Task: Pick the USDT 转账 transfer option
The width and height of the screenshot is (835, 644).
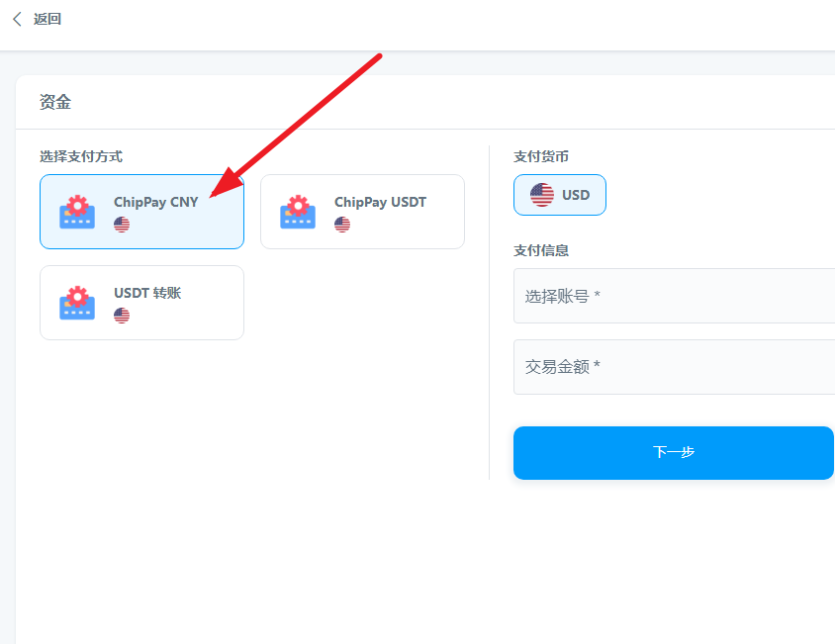Action: coord(147,293)
